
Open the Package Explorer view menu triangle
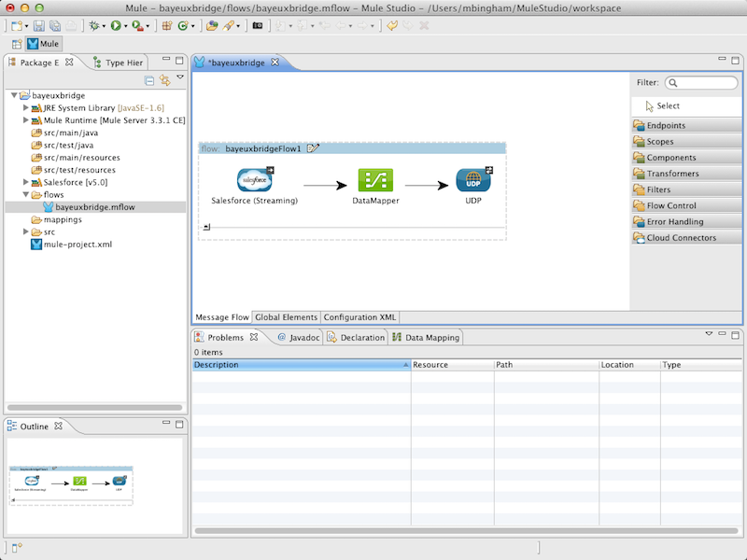[180, 77]
